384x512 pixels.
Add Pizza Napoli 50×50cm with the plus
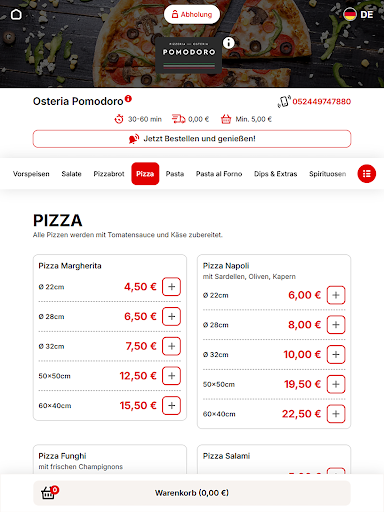[x=336, y=384]
